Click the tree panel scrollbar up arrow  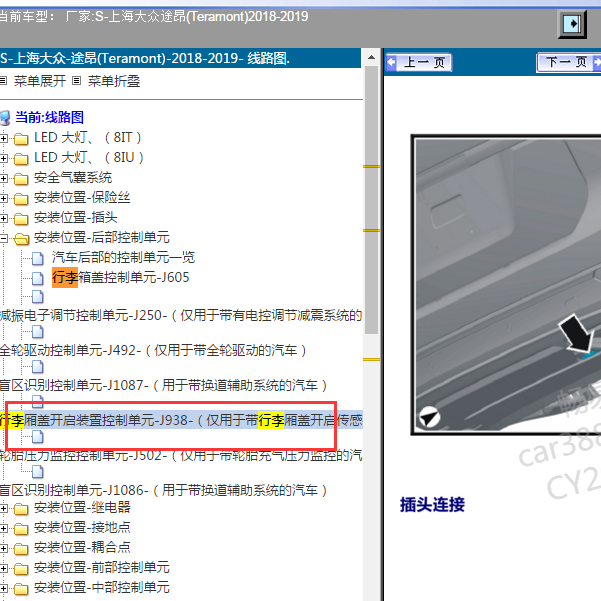[371, 57]
